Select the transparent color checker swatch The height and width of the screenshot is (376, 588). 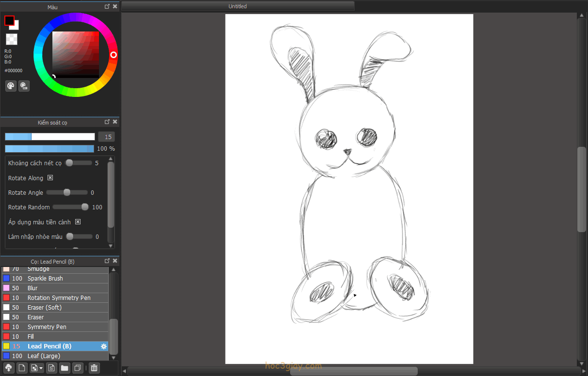click(x=12, y=39)
